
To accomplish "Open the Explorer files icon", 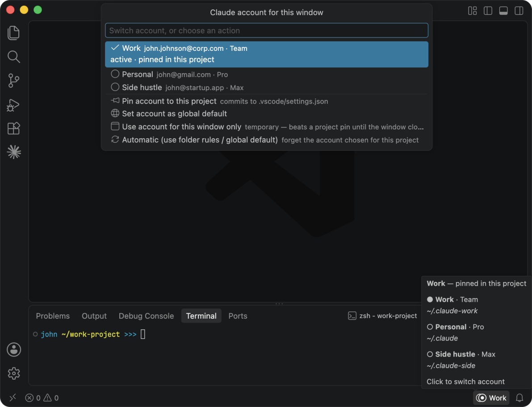I will (x=13, y=33).
